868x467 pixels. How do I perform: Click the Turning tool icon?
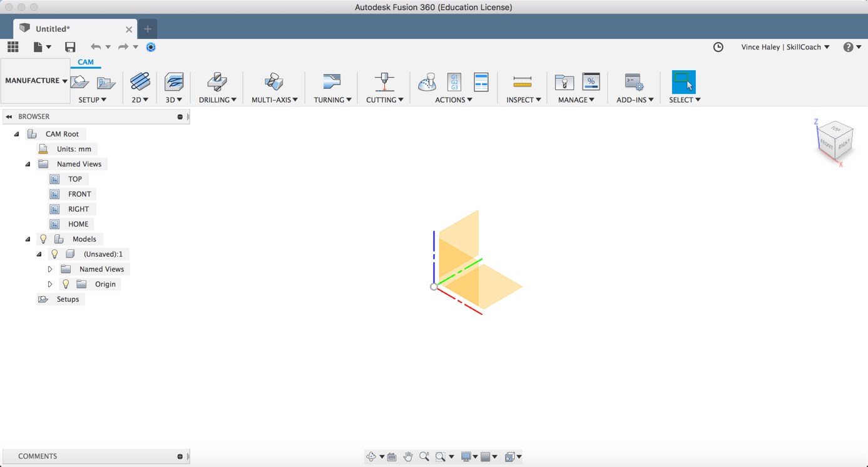point(332,82)
